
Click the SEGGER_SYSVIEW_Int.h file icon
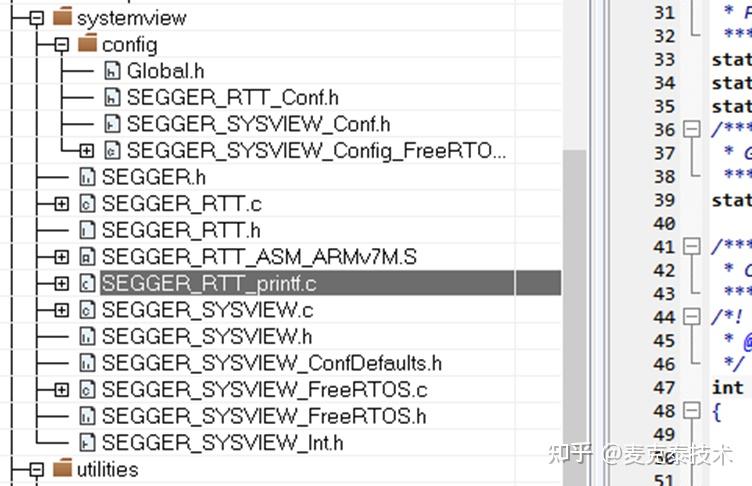click(87, 442)
